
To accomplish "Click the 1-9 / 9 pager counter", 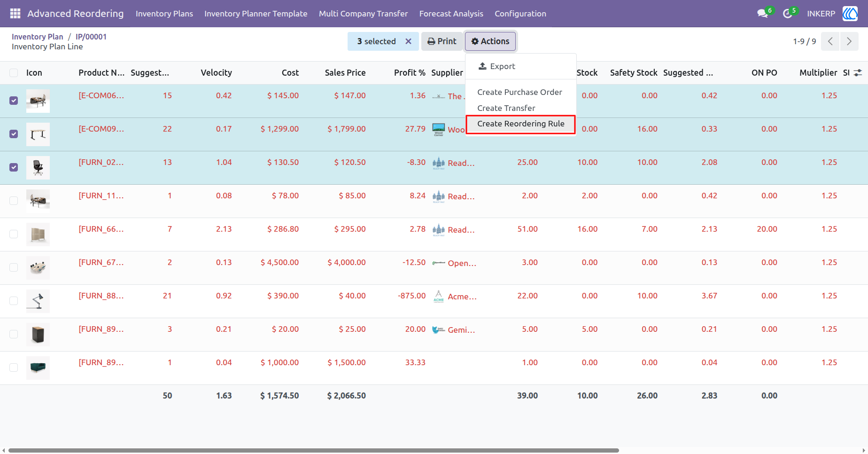I will click(805, 41).
